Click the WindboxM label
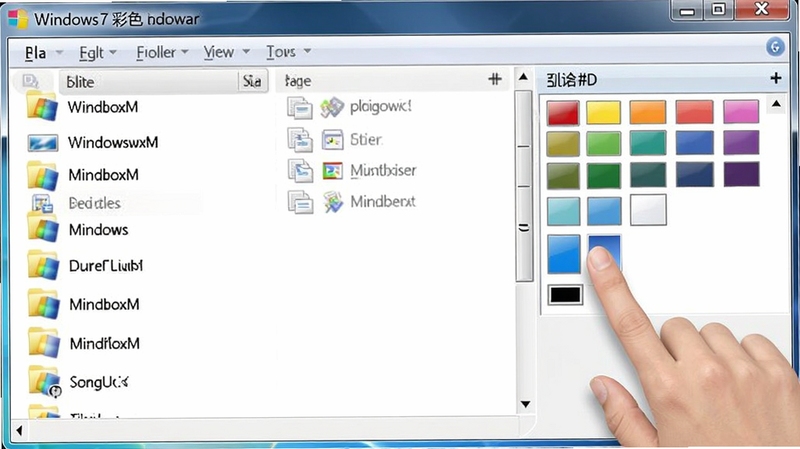The image size is (800, 449). click(x=103, y=107)
